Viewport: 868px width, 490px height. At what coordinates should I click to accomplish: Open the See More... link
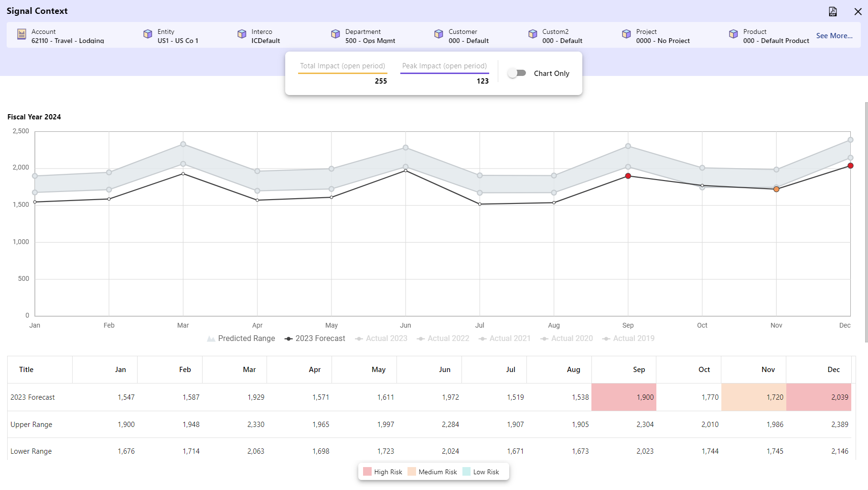[834, 36]
